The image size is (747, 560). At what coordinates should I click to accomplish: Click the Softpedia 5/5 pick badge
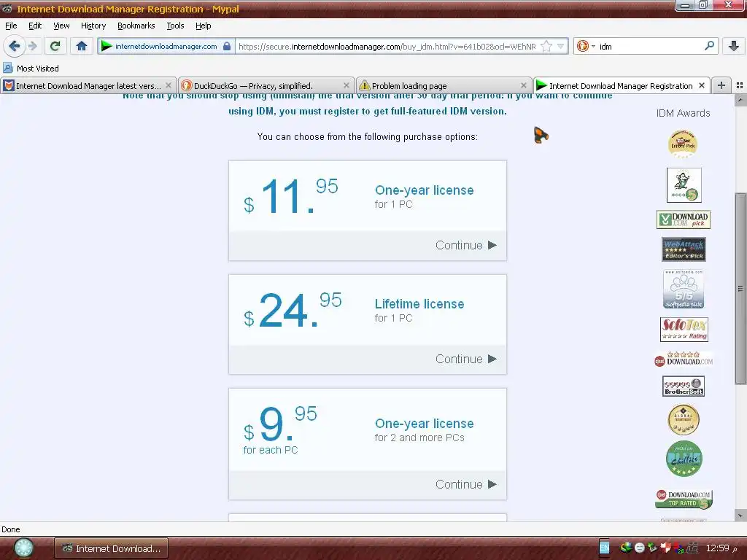click(x=684, y=289)
